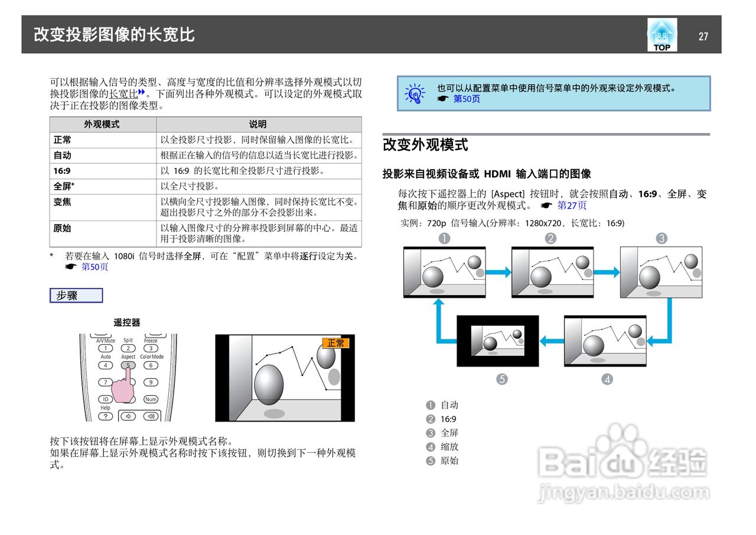Click subheading 投影来自视频设备或 HDMI 输入端口的图像

487,174
